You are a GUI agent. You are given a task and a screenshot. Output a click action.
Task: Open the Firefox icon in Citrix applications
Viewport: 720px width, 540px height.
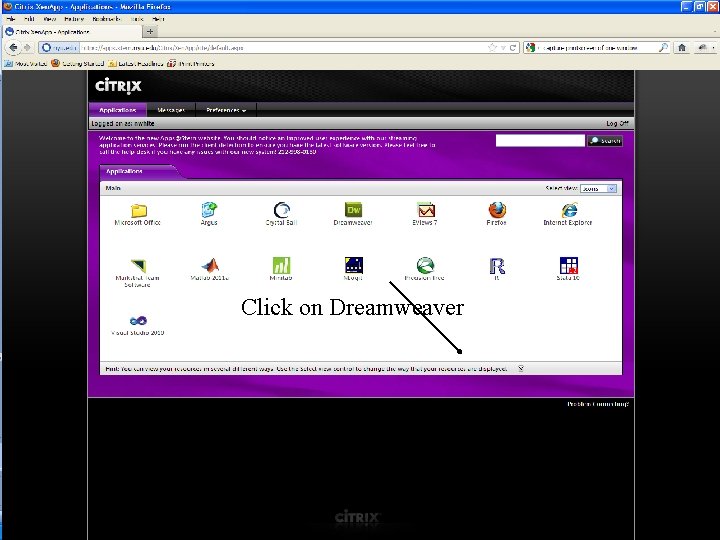497,210
